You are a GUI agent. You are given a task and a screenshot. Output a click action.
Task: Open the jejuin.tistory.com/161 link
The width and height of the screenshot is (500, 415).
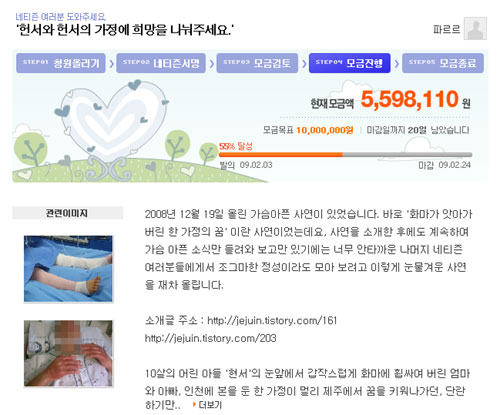click(x=272, y=321)
